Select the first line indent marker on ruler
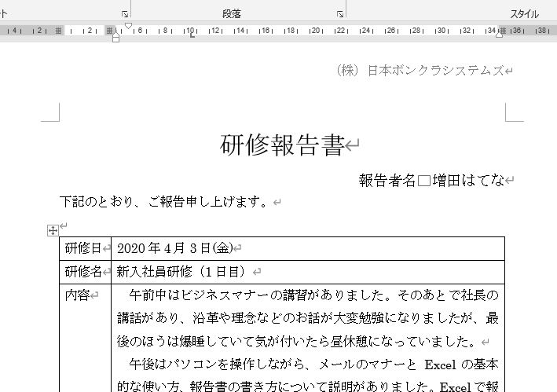Screen dimensions: 557x392 pos(128,26)
